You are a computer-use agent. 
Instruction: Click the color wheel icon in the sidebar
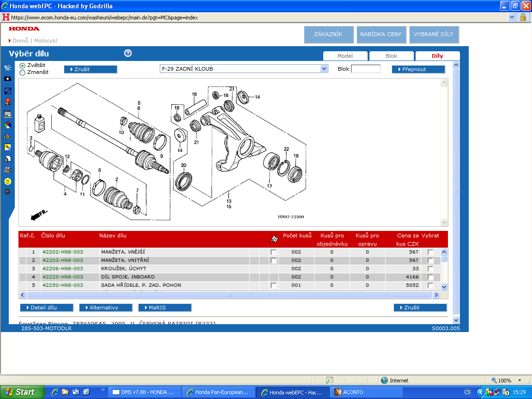(7, 126)
